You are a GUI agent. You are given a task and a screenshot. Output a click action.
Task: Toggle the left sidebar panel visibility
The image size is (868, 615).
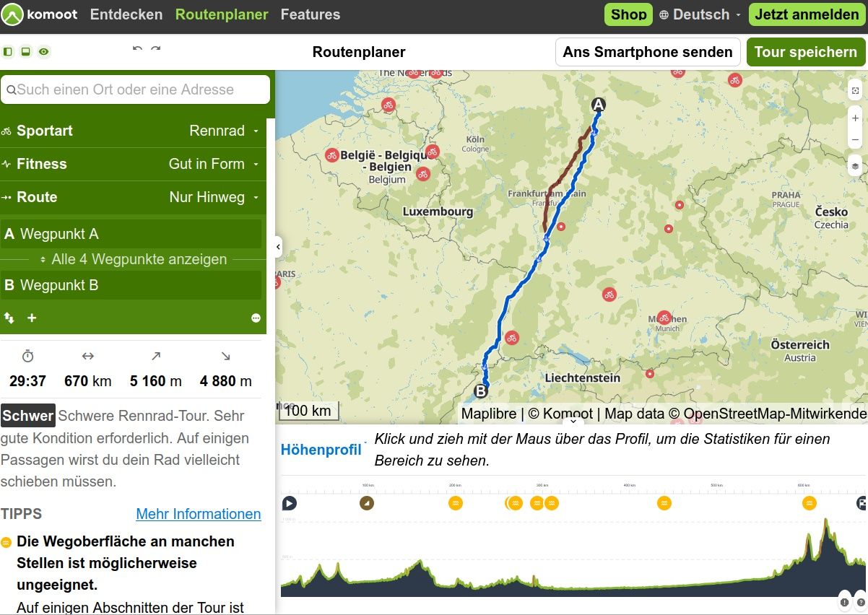(x=9, y=51)
